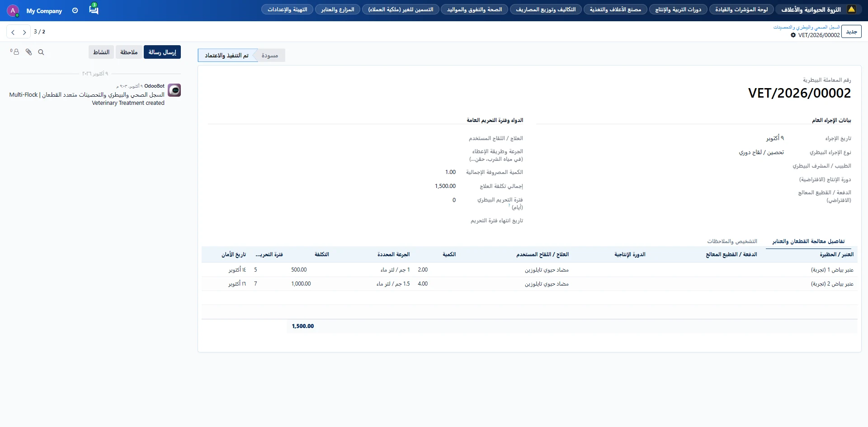
Task: Click the مسودة status stage
Action: click(x=270, y=56)
